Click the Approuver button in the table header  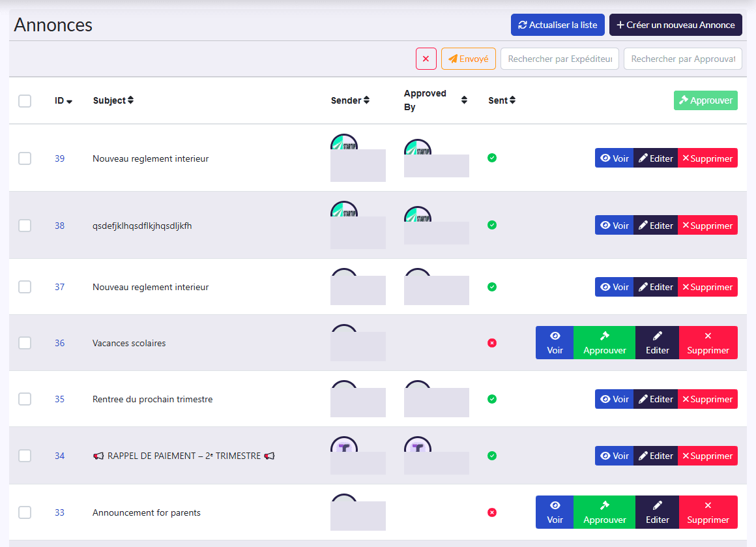(x=705, y=100)
